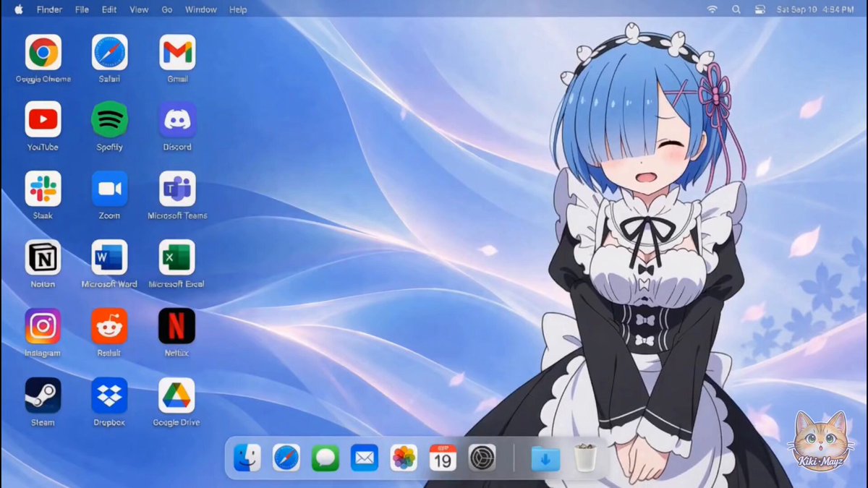The width and height of the screenshot is (868, 488).
Task: Open the Edit menu
Action: click(109, 9)
